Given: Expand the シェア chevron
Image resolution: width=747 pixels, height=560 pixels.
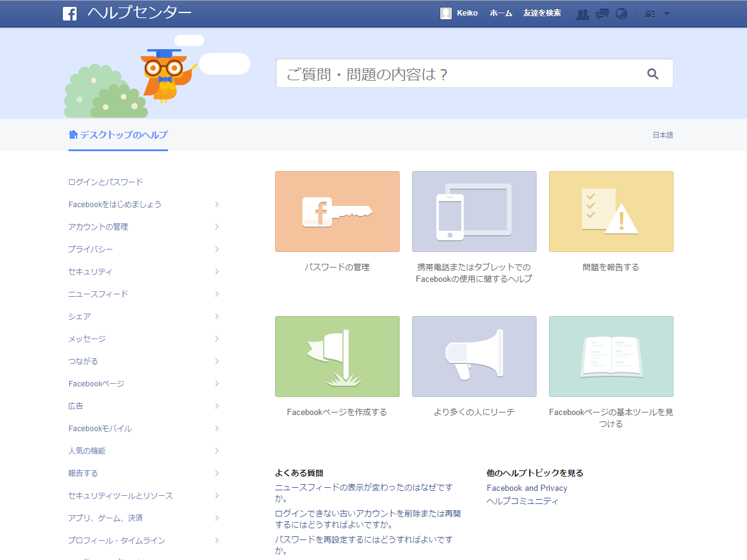Looking at the screenshot, I should 217,316.
